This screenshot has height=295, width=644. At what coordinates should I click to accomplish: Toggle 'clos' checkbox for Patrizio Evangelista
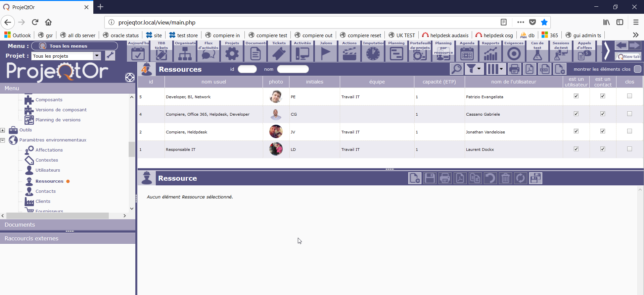pos(629,96)
